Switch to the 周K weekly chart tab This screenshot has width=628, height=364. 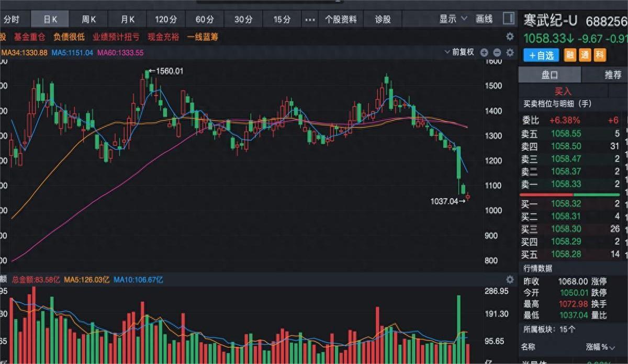coord(88,19)
